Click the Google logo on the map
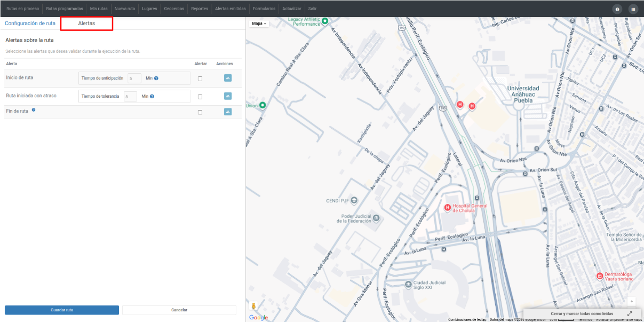 pos(259,318)
